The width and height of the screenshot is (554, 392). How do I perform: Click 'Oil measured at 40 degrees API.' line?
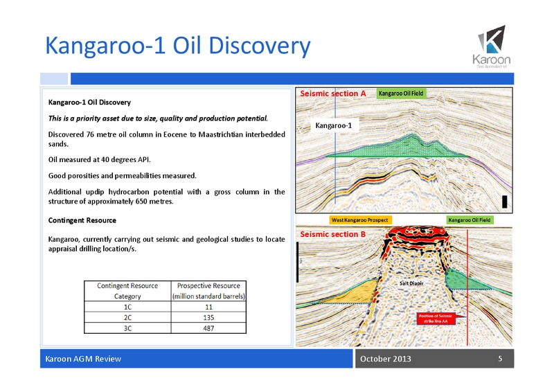pyautogui.click(x=99, y=159)
